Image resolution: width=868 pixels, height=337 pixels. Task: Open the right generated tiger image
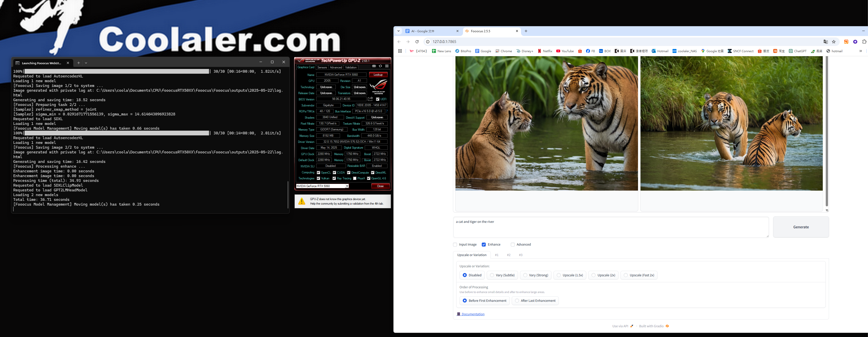coord(731,124)
